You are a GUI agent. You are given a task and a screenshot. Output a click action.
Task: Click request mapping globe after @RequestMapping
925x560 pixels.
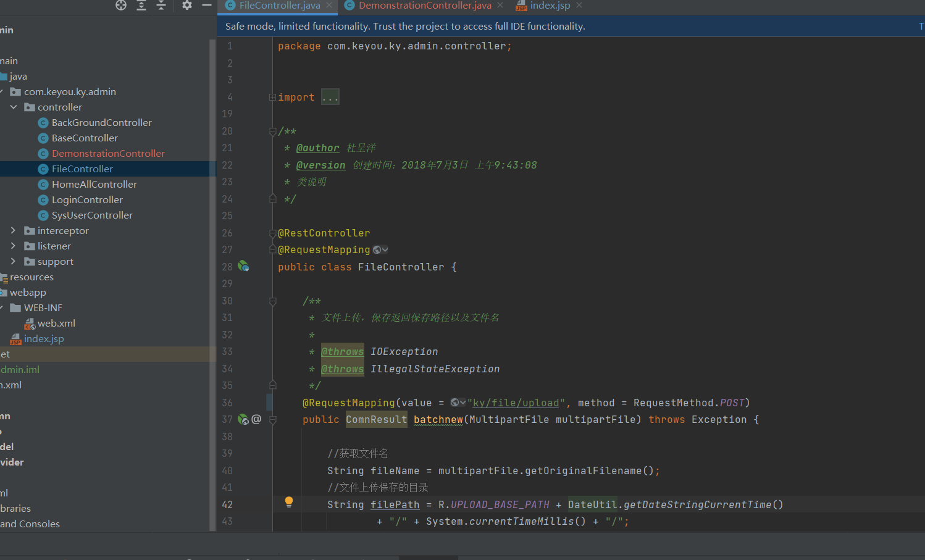click(x=377, y=249)
